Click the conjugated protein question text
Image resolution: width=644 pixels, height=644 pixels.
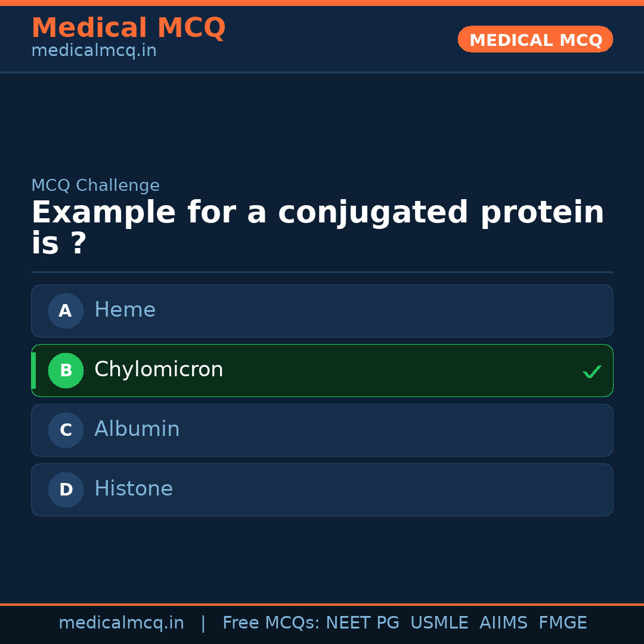[x=317, y=228]
